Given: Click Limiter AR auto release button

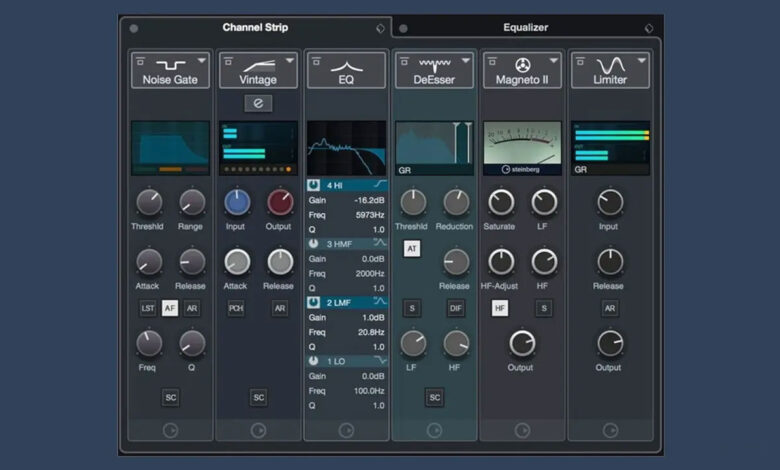Looking at the screenshot, I should pyautogui.click(x=610, y=308).
